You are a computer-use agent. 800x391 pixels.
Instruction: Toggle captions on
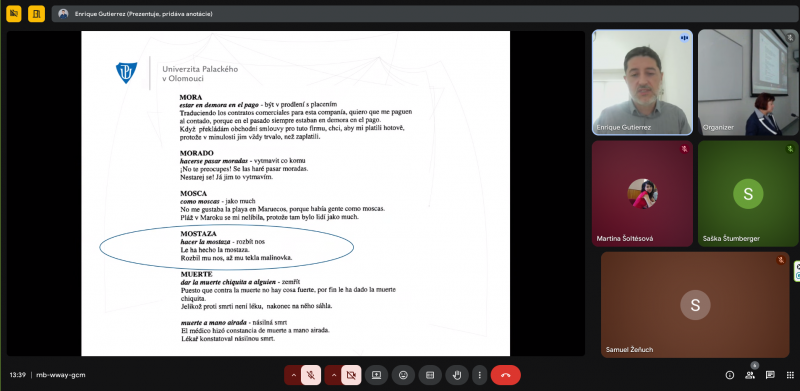coord(430,375)
